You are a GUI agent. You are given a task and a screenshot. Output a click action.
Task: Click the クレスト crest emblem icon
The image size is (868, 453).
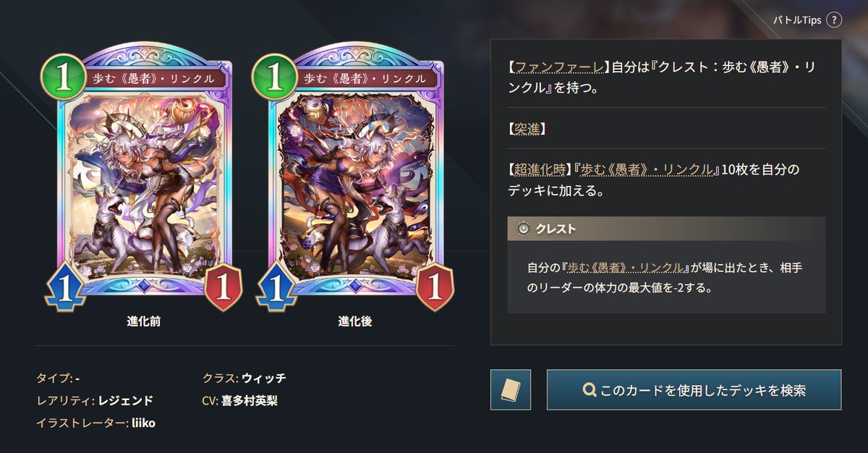[x=524, y=229]
